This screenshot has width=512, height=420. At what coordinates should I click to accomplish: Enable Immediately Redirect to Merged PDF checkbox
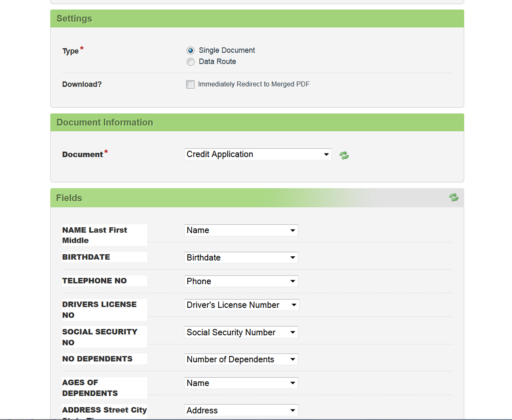[190, 84]
